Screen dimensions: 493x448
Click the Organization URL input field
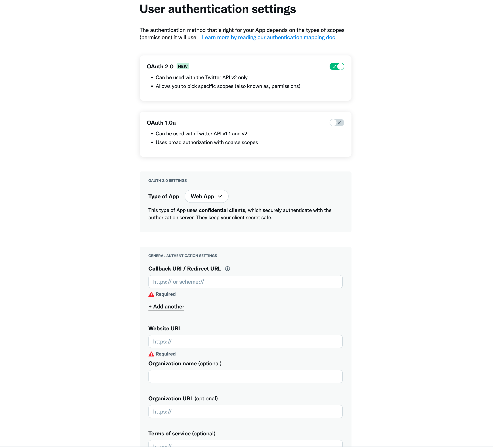point(245,412)
